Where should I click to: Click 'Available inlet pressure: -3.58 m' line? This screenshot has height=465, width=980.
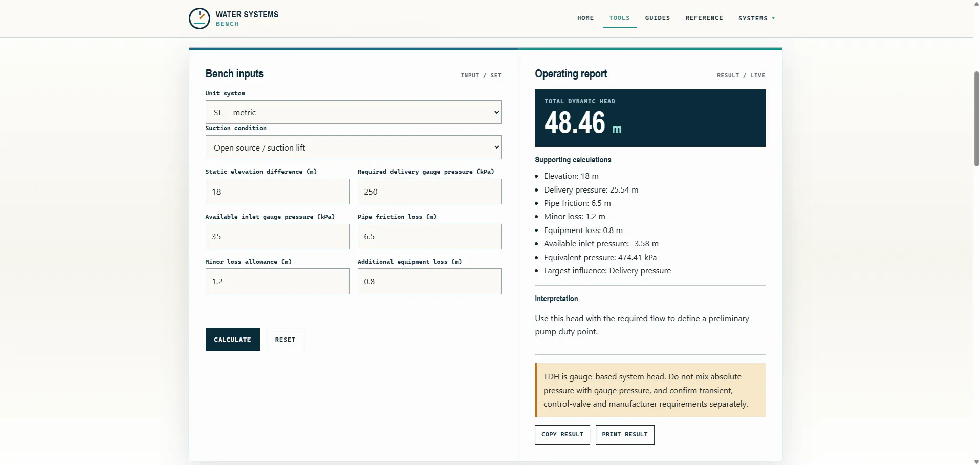pos(601,244)
